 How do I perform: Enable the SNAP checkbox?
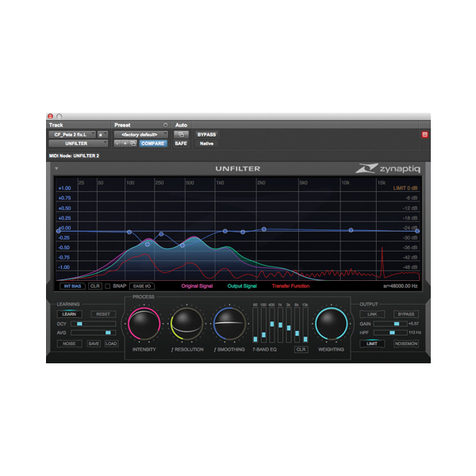tap(107, 286)
